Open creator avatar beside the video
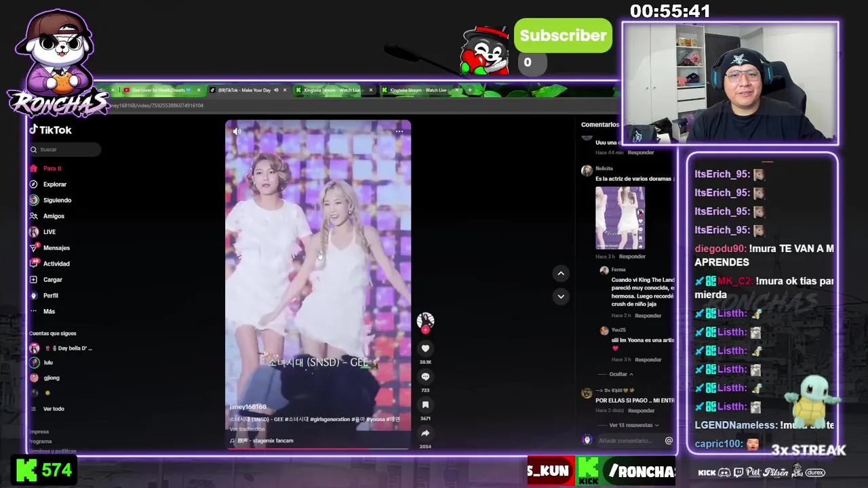The width and height of the screenshot is (868, 488). [x=425, y=320]
